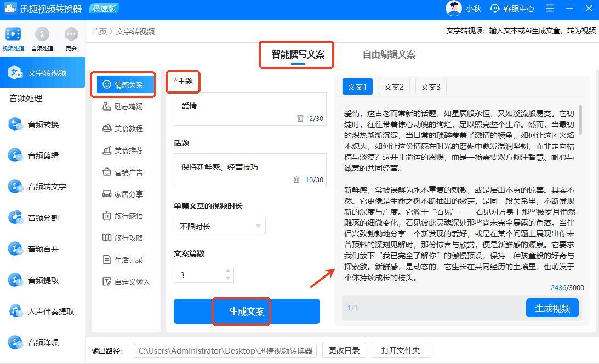The image size is (599, 364).
Task: Decrease 文案篇数 with down arrow
Action: pos(228,278)
